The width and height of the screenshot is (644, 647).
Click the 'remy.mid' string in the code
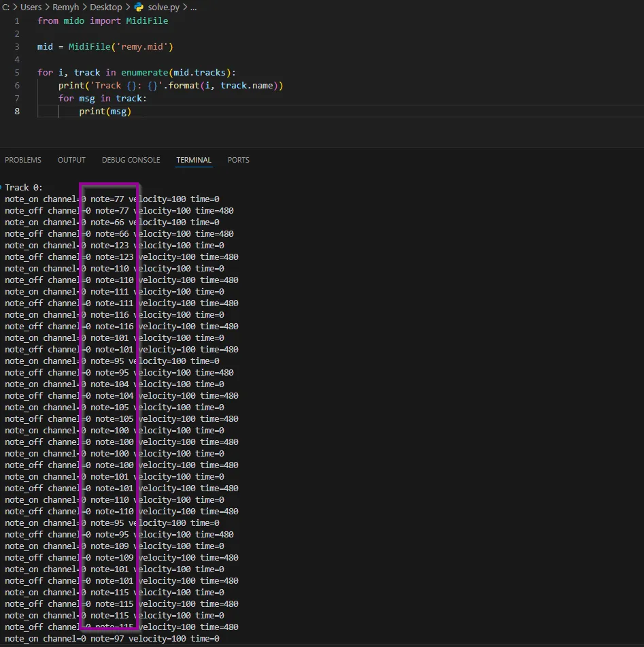(142, 47)
